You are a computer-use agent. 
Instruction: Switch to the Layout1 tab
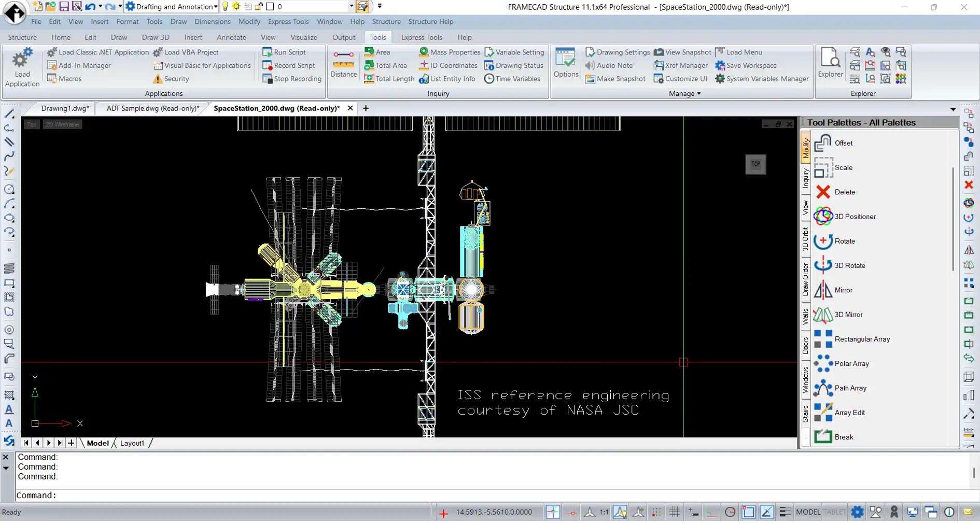pos(132,443)
